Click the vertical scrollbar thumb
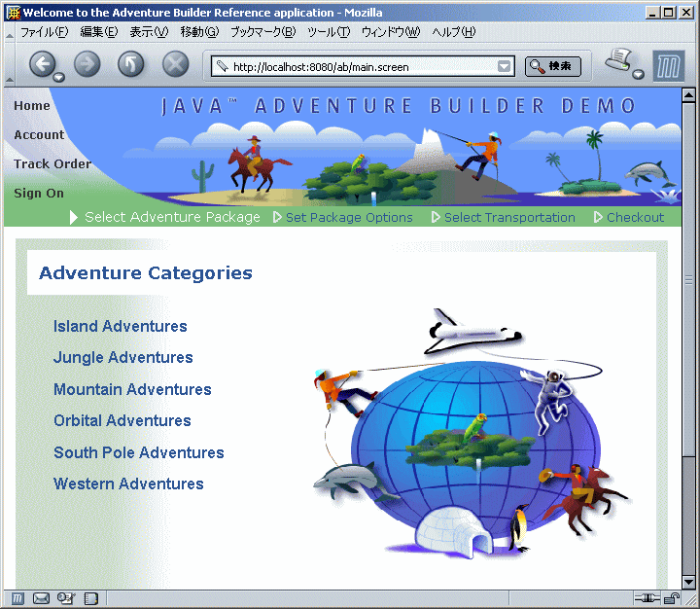 click(x=689, y=280)
